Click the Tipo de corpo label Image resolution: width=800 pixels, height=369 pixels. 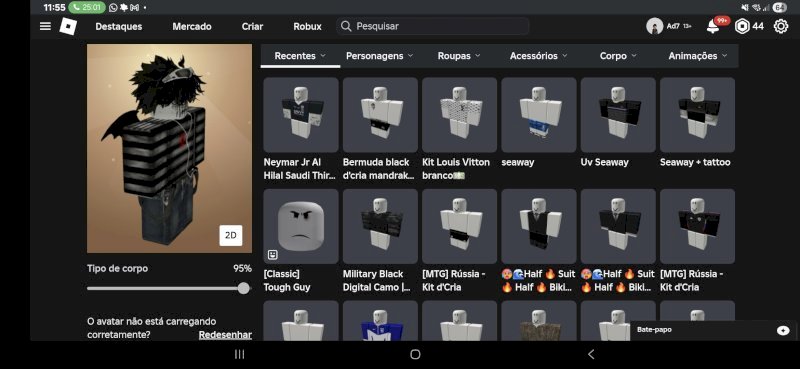tap(117, 268)
